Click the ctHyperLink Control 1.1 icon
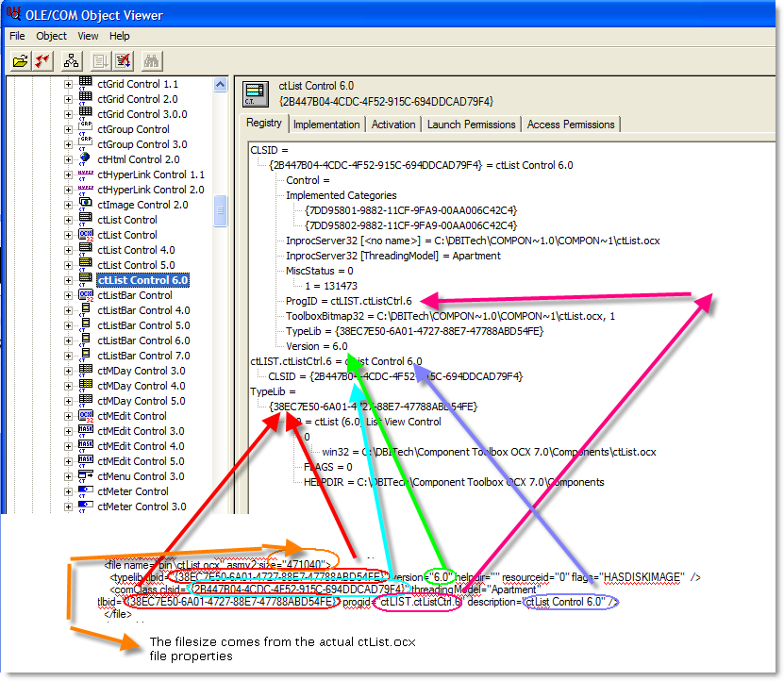Screen dimensions: 784x681 (x=86, y=174)
